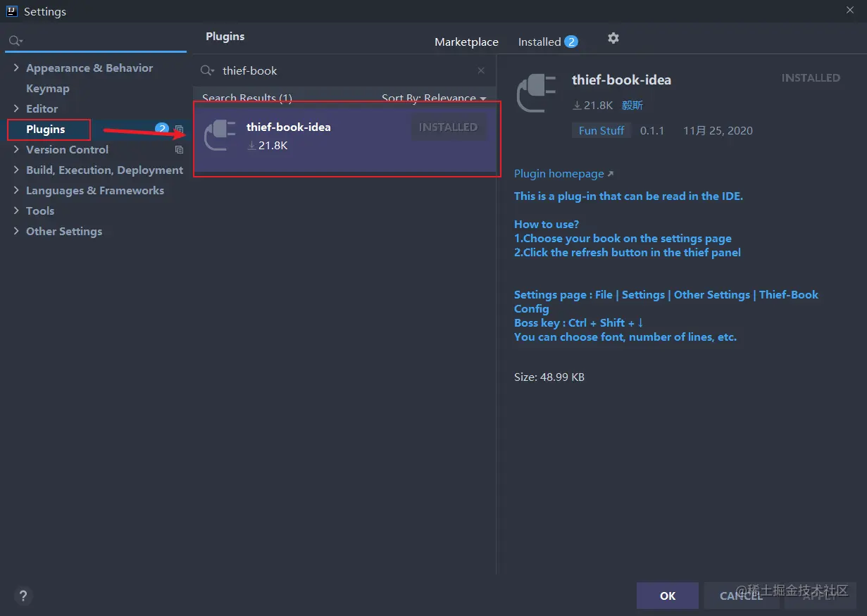Switch to the Marketplace tab
867x616 pixels.
point(466,42)
